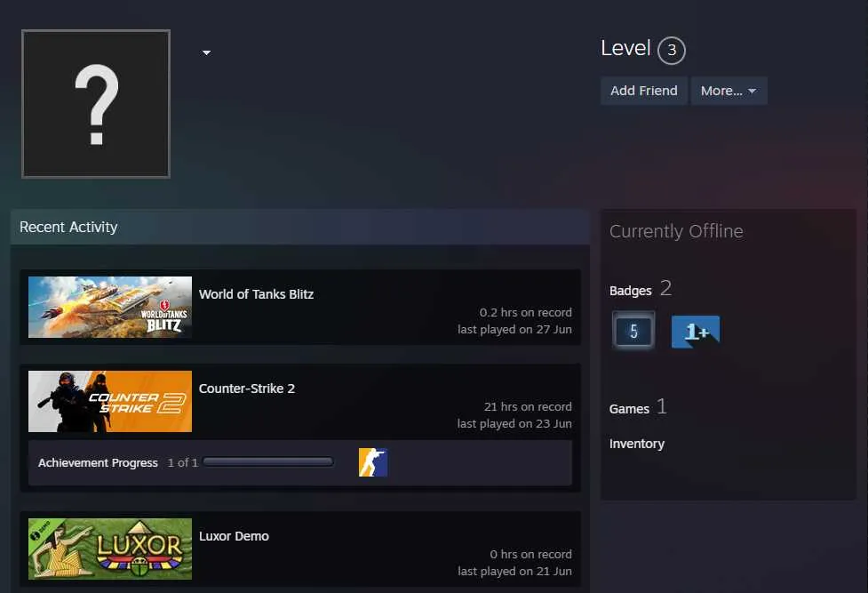The width and height of the screenshot is (868, 593).
Task: Click the achievement progress bar
Action: 268,461
